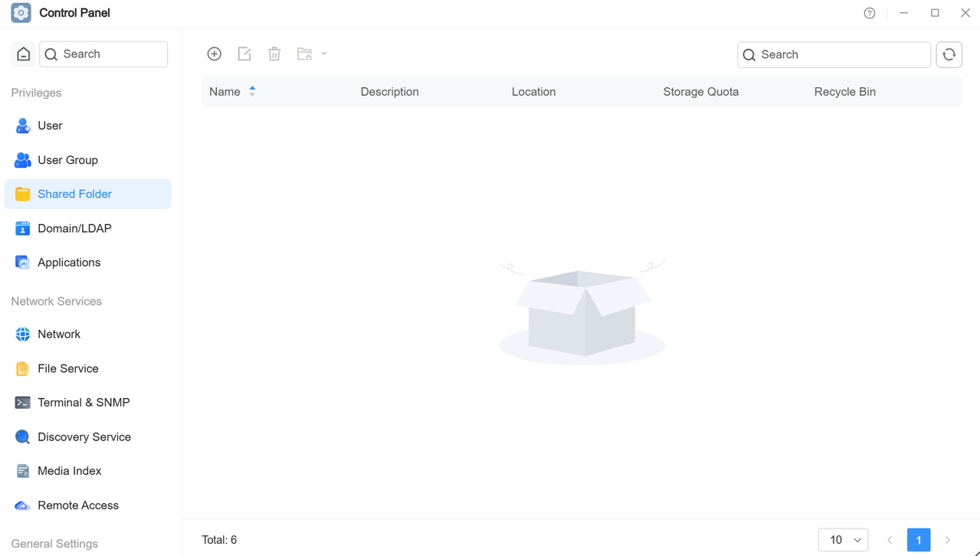Click the Total: 6 text

coord(219,540)
